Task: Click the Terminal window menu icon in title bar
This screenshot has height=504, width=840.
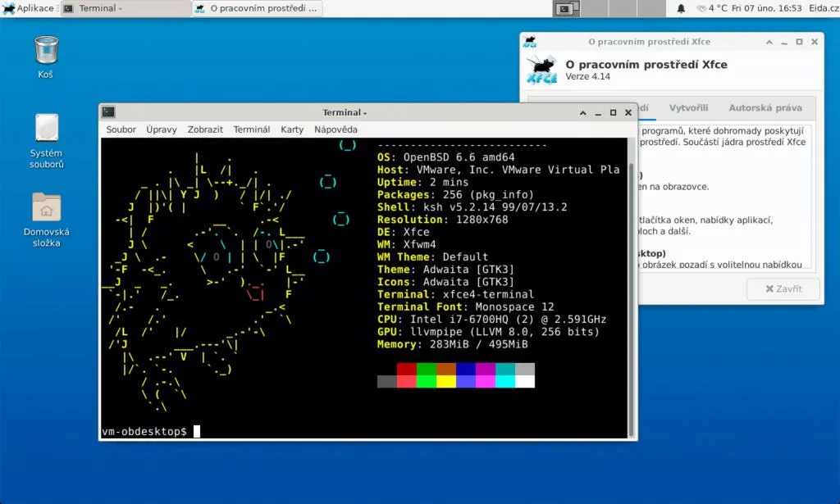Action: pyautogui.click(x=109, y=111)
